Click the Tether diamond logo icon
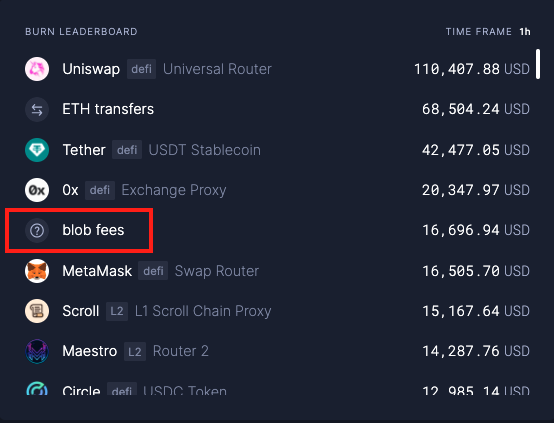Screen dimensions: 554x423 tap(37, 150)
